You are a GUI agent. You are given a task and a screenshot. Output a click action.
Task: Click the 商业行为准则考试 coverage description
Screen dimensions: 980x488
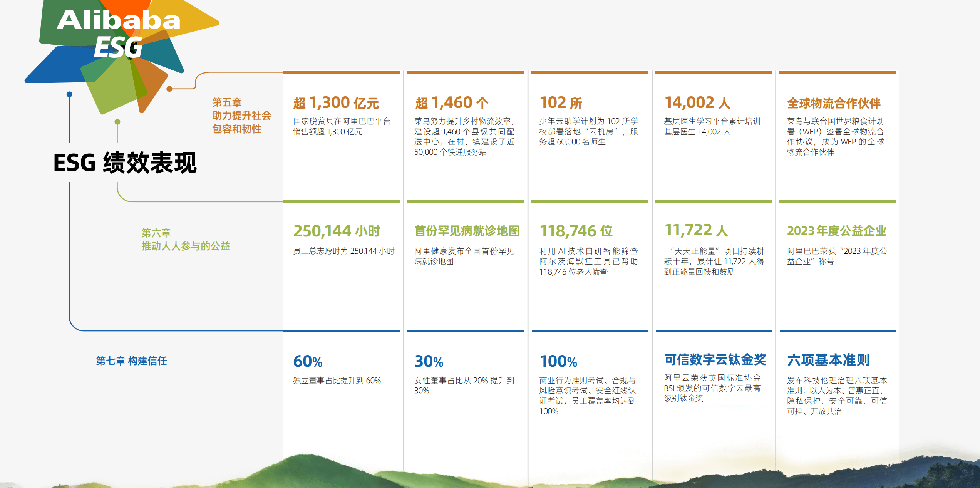(588, 396)
